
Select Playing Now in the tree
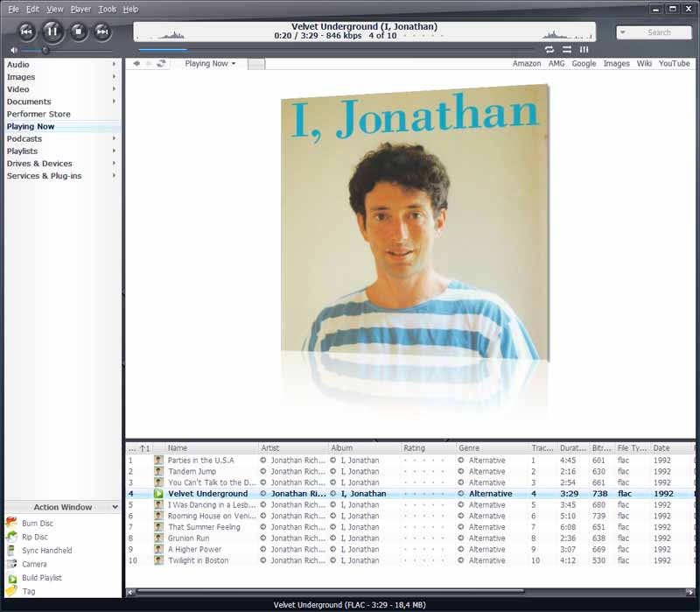(31, 126)
